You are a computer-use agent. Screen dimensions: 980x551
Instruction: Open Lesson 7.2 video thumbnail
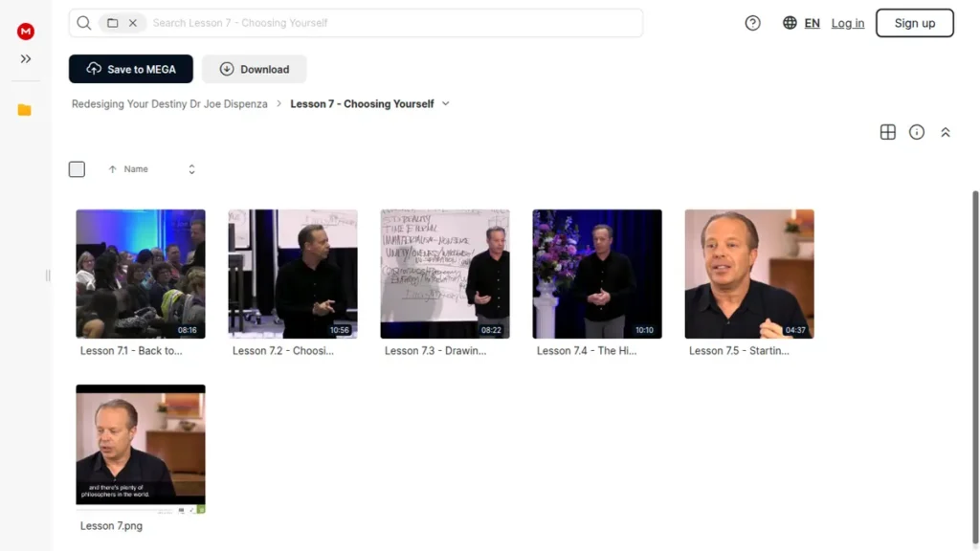[293, 274]
